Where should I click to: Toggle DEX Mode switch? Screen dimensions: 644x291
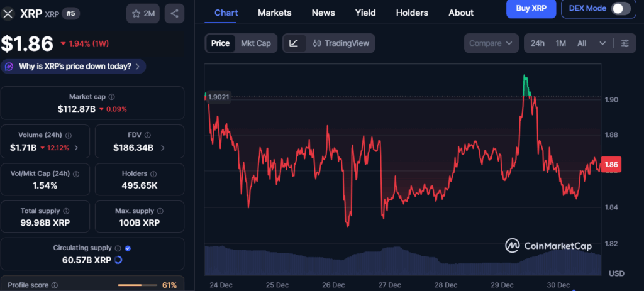(620, 8)
